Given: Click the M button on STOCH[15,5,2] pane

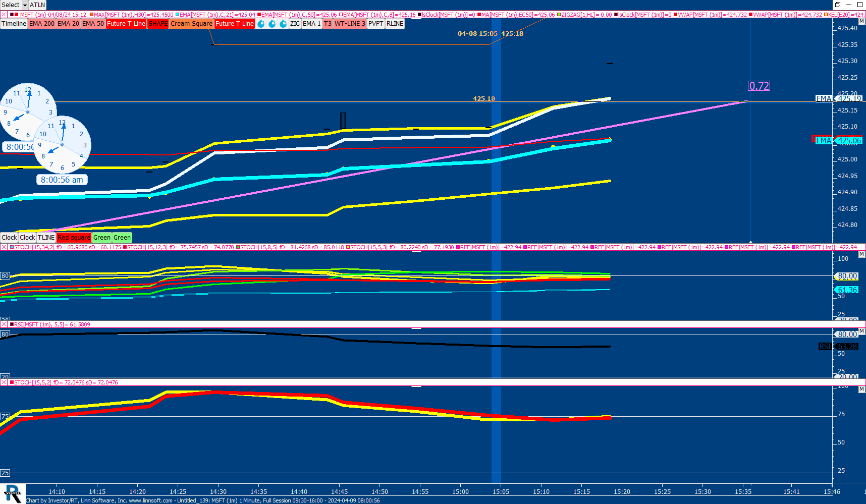Looking at the screenshot, I should point(862,389).
